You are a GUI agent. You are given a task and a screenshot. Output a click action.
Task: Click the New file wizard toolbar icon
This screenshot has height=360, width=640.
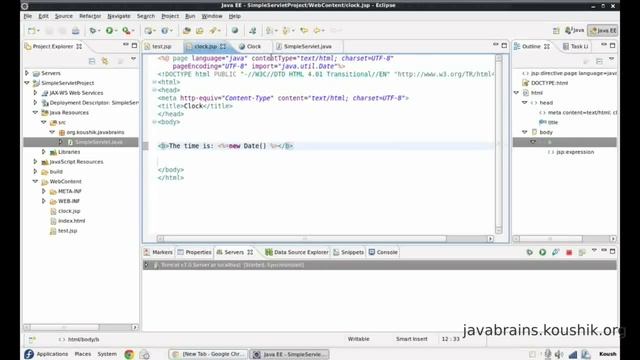click(x=31, y=31)
